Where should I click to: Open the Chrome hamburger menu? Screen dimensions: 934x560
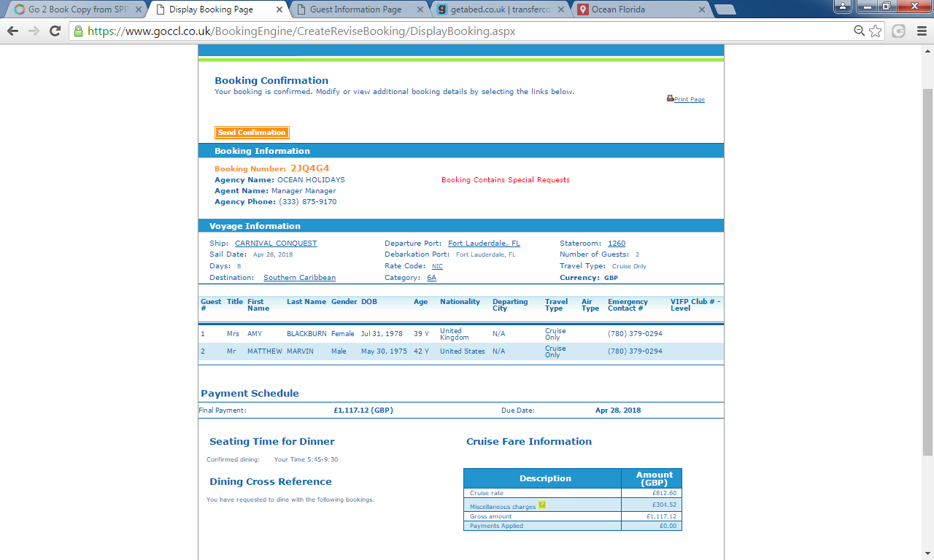(920, 31)
